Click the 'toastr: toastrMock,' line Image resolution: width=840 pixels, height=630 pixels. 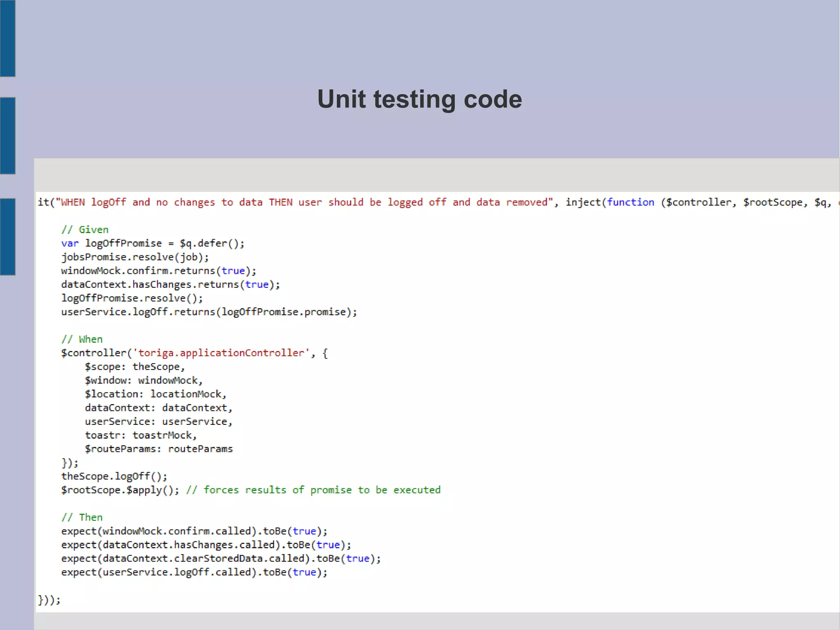point(141,435)
